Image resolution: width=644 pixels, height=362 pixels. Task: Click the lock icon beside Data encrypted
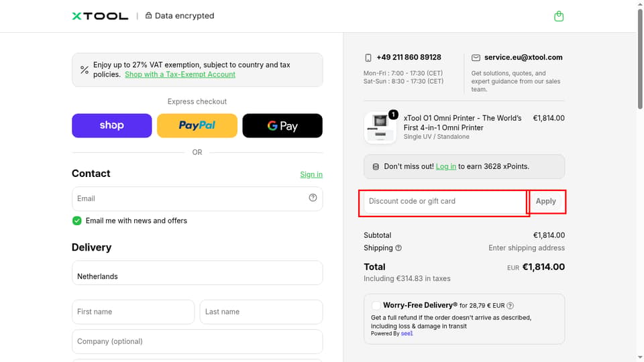point(149,15)
